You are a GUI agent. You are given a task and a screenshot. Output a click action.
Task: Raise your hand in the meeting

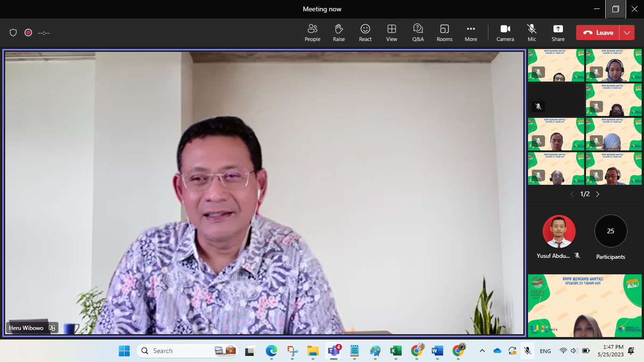pyautogui.click(x=339, y=33)
